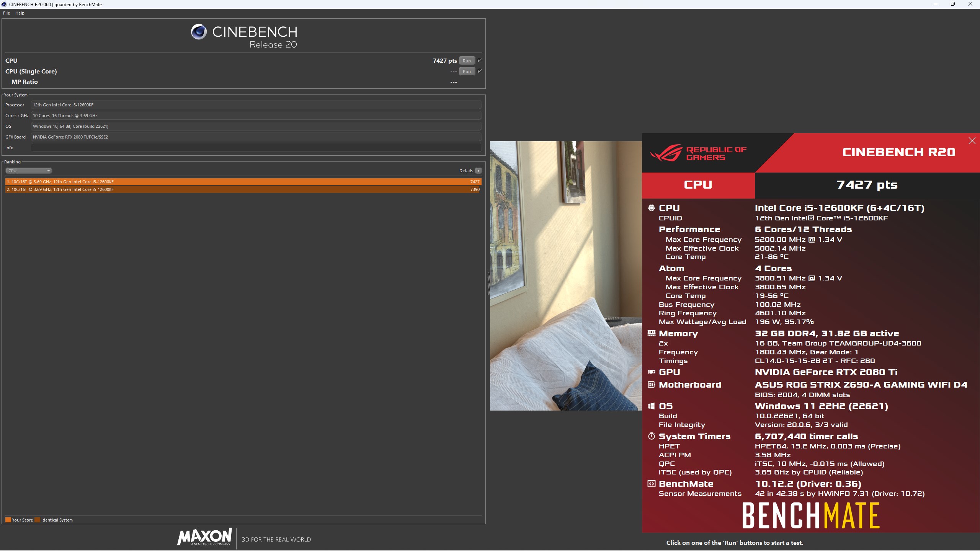
Task: Click the System Timers stopwatch icon
Action: [x=651, y=436]
